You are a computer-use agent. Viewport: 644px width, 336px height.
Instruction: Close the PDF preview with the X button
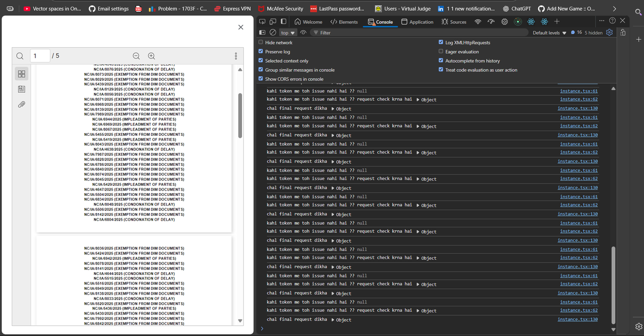240,27
